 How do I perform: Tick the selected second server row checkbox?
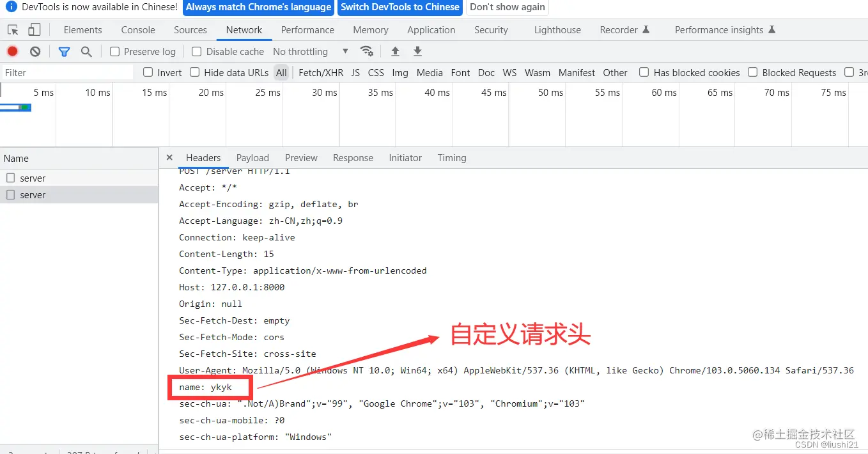coord(10,194)
